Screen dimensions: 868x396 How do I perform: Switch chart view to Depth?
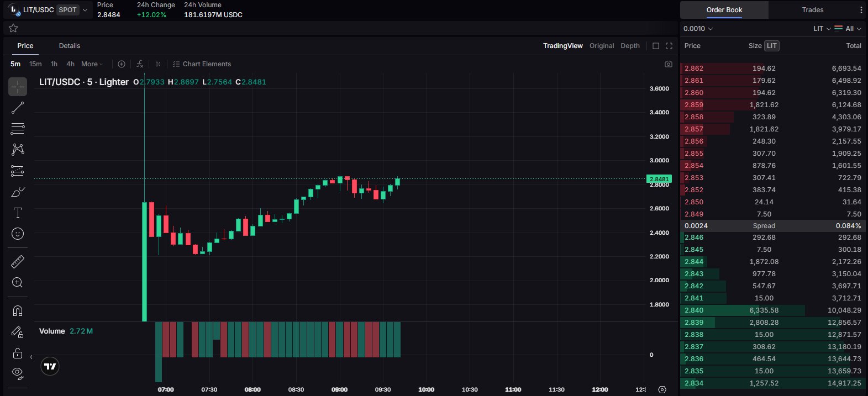tap(630, 46)
